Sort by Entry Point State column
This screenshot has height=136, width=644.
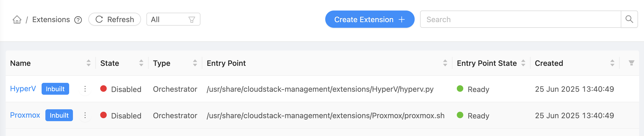click(523, 63)
